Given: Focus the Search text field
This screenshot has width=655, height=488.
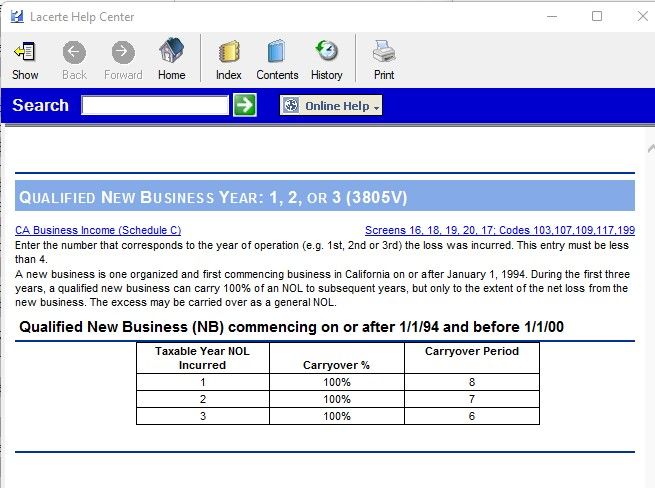Looking at the screenshot, I should [155, 105].
